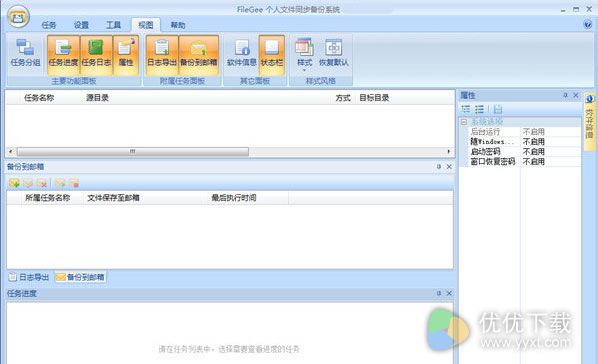The height and width of the screenshot is (364, 598).
Task: Open the 任务分组 panel from the ribbon
Action: point(26,54)
